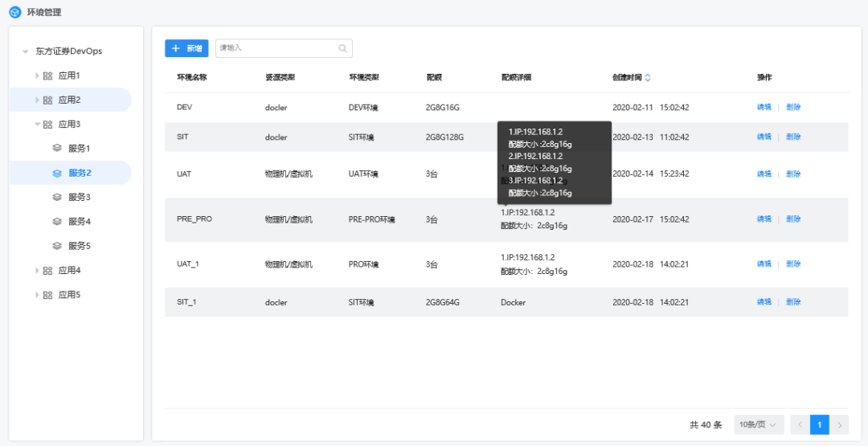The image size is (868, 446).
Task: Collapse the 东方证券DevOps tree root
Action: tap(26, 51)
